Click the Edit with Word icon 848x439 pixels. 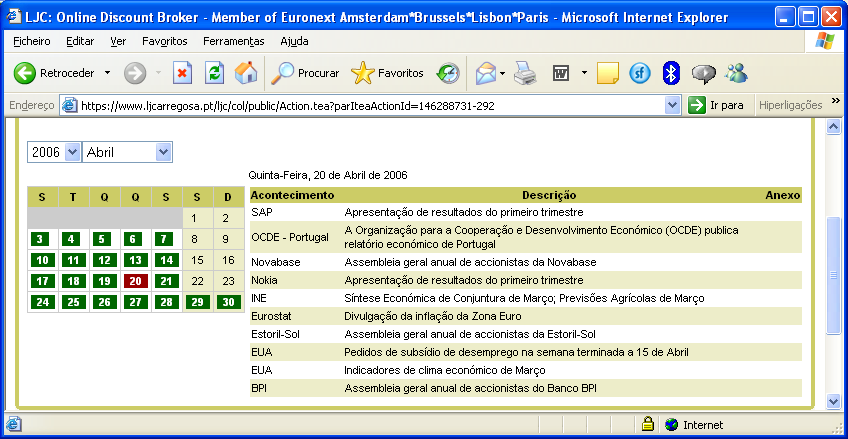pyautogui.click(x=561, y=73)
